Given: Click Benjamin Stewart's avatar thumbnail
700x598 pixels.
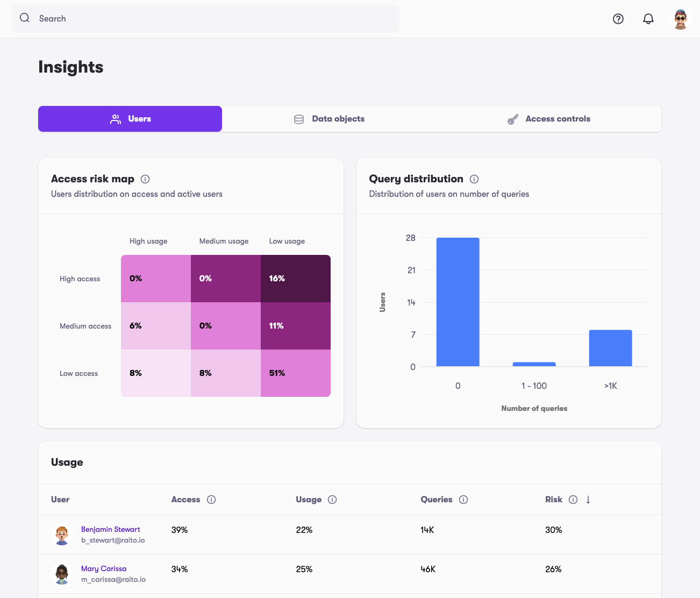Looking at the screenshot, I should point(62,535).
